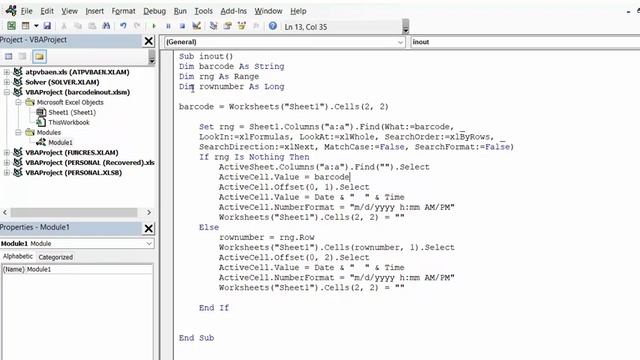This screenshot has width=640, height=360.
Task: Open the Help menu
Action: click(298, 11)
